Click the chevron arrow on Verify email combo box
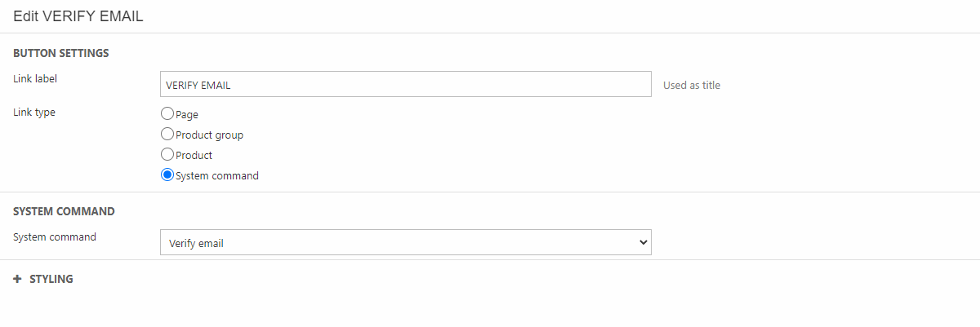980x327 pixels. click(643, 242)
